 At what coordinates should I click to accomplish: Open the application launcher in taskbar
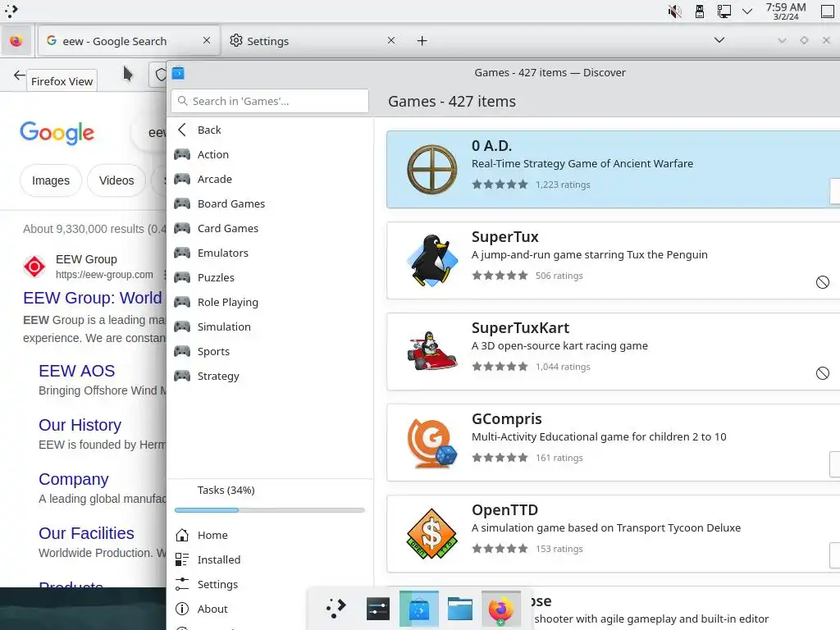click(x=336, y=609)
